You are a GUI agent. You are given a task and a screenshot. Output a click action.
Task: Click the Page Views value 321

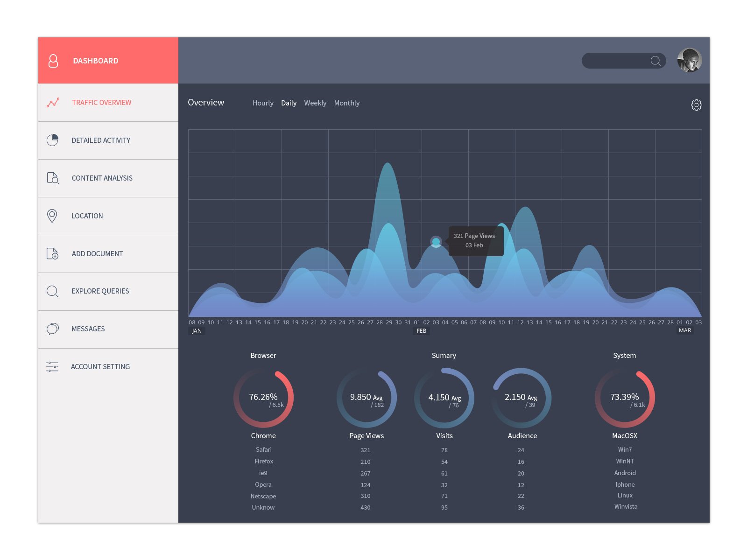click(366, 450)
